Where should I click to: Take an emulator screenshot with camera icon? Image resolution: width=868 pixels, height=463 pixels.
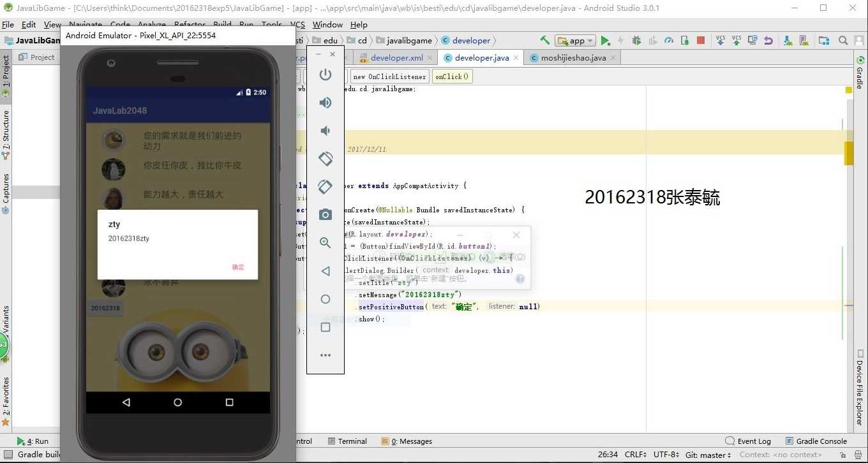coord(325,214)
